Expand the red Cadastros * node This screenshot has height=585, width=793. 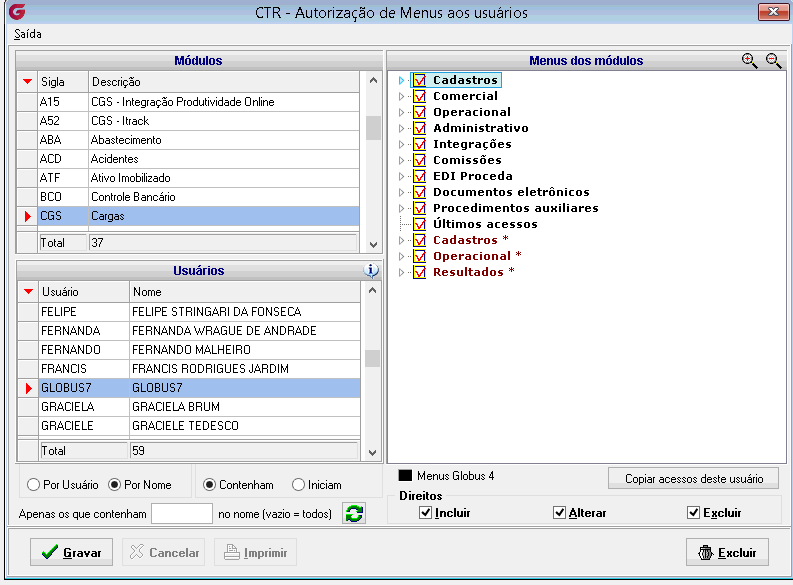coord(402,240)
